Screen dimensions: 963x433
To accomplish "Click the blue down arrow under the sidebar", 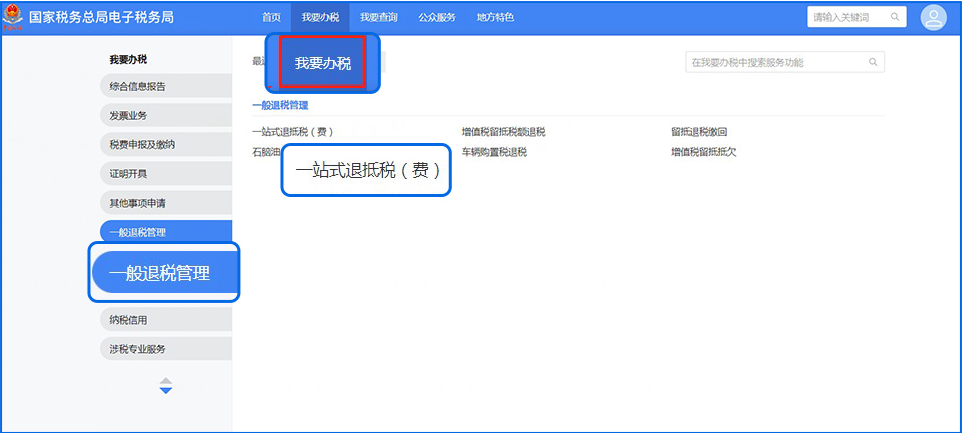I will 166,390.
